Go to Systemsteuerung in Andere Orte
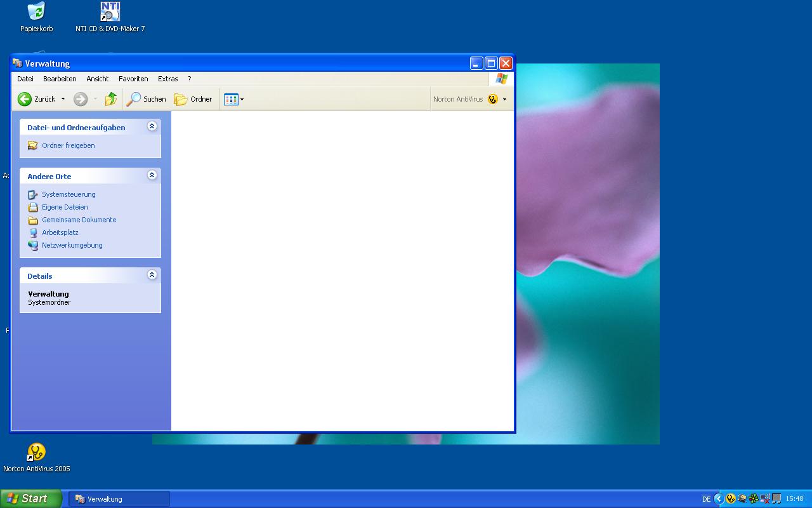 [69, 194]
